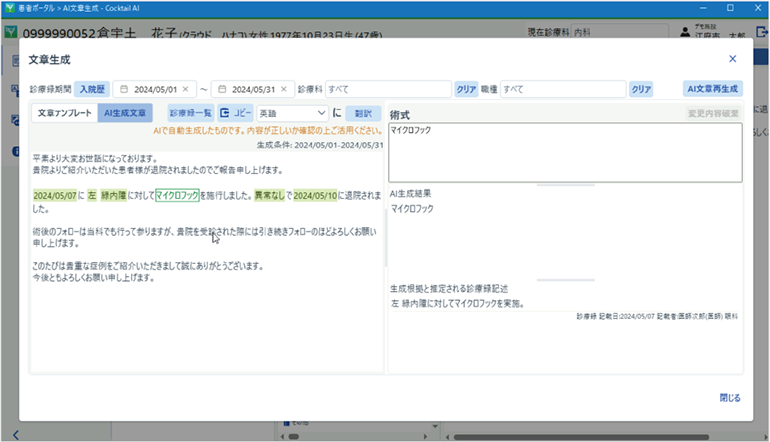Clear the start date with its X icon

[185, 89]
